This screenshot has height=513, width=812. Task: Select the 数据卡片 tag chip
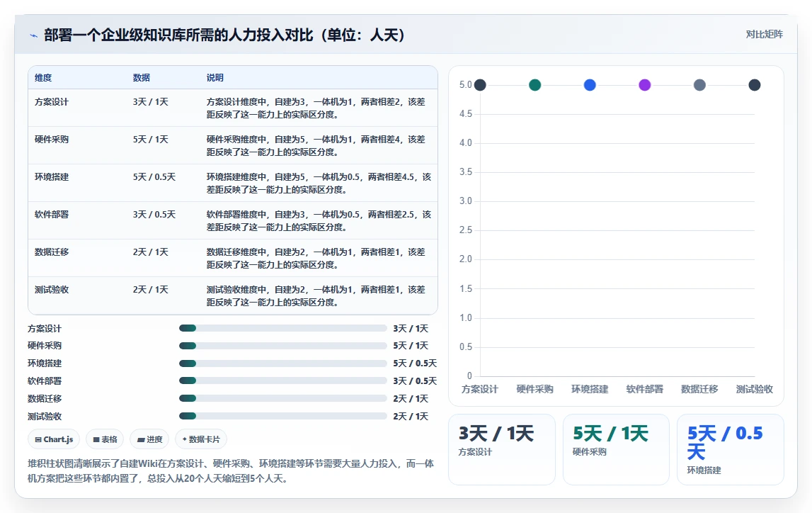[x=201, y=439]
